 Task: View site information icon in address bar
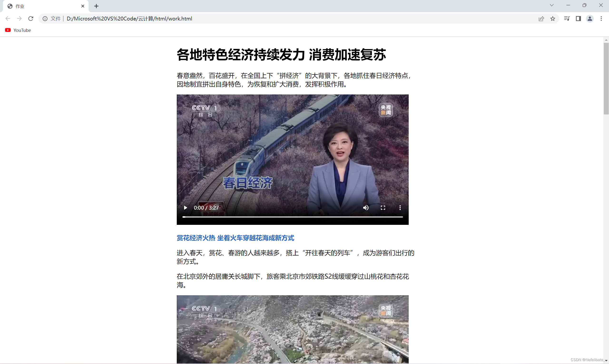coord(45,19)
